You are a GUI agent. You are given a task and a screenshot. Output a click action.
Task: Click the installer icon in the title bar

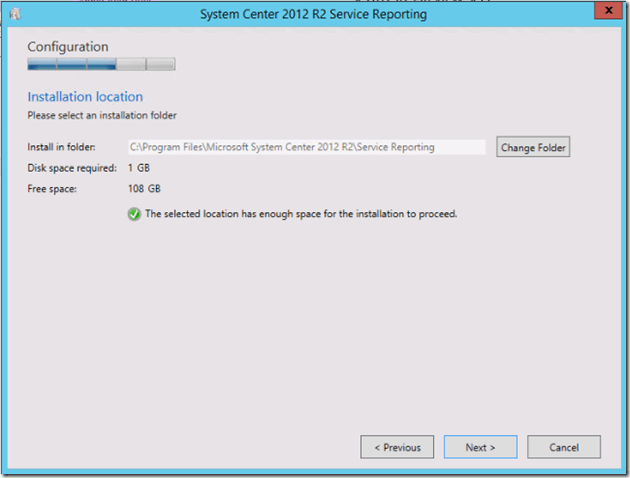(16, 15)
